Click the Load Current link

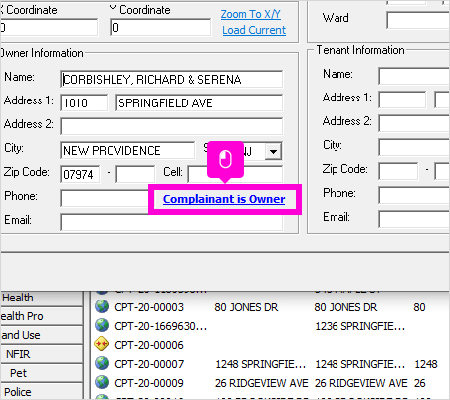254,30
